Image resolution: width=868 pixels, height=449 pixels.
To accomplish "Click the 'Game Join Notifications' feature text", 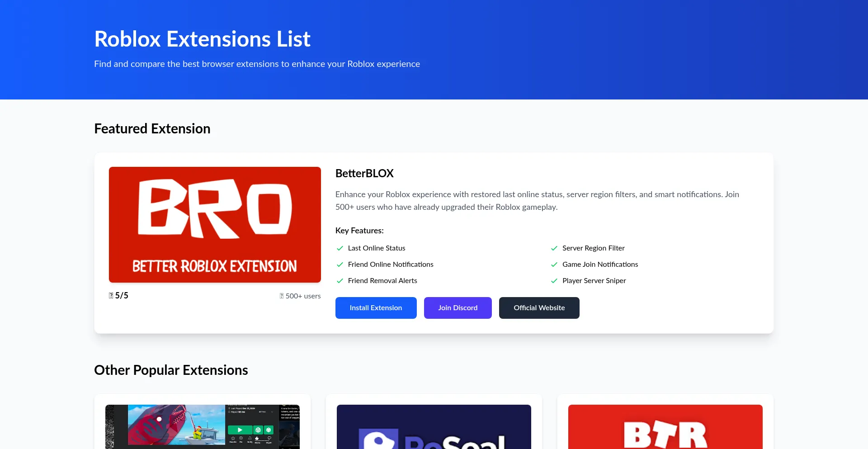I will (600, 265).
